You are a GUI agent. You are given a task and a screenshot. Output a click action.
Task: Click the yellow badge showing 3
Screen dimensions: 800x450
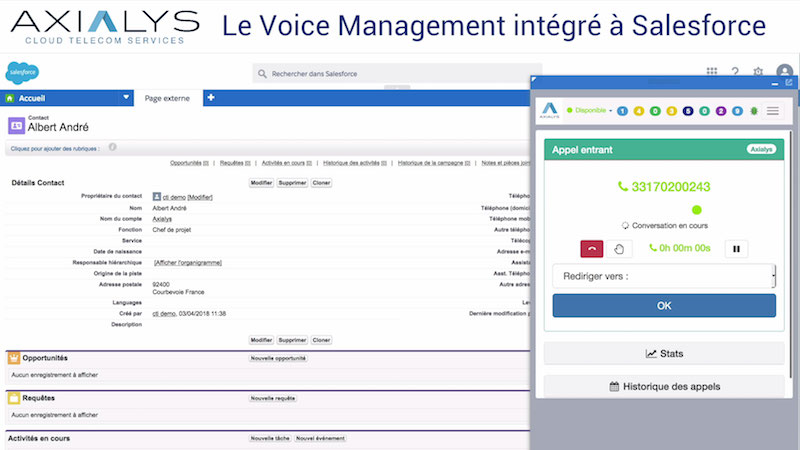click(671, 111)
